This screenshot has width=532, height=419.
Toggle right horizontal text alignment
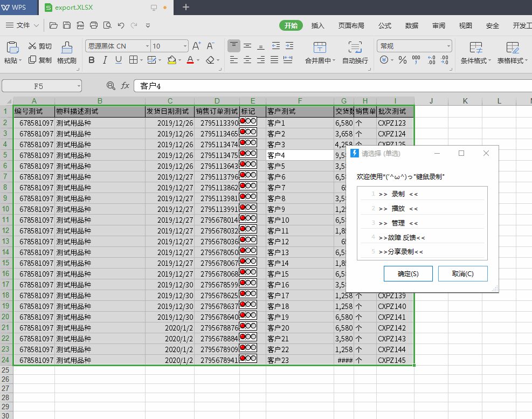261,60
